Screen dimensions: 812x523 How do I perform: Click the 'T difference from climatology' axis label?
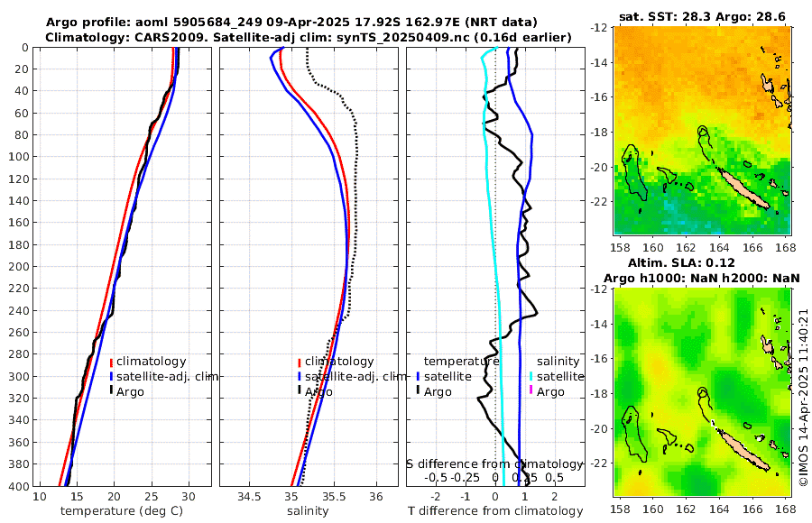click(495, 511)
